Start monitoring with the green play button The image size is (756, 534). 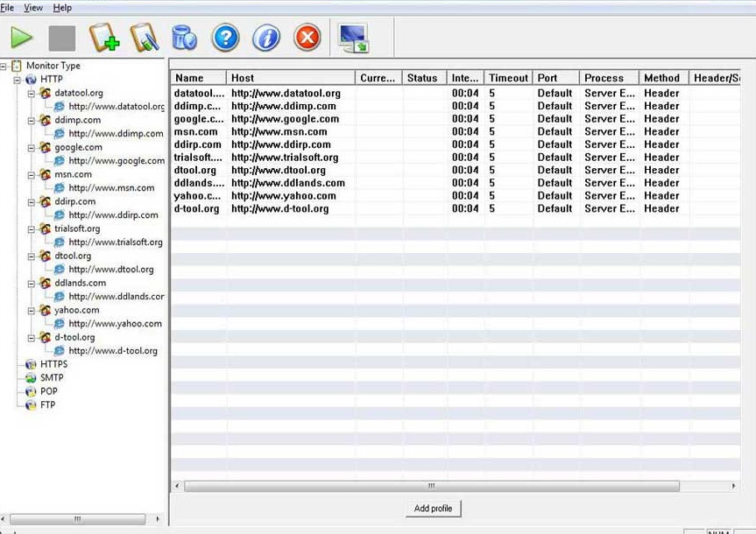coord(22,38)
